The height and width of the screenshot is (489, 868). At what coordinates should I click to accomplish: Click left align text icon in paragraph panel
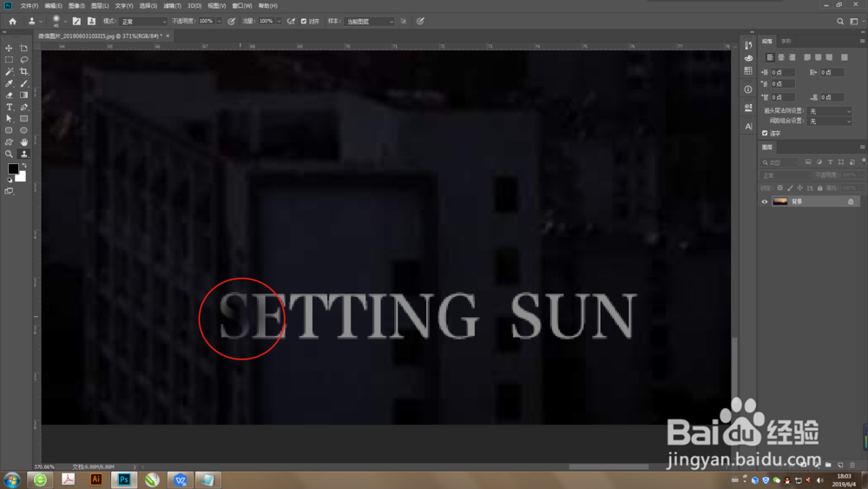[x=770, y=57]
